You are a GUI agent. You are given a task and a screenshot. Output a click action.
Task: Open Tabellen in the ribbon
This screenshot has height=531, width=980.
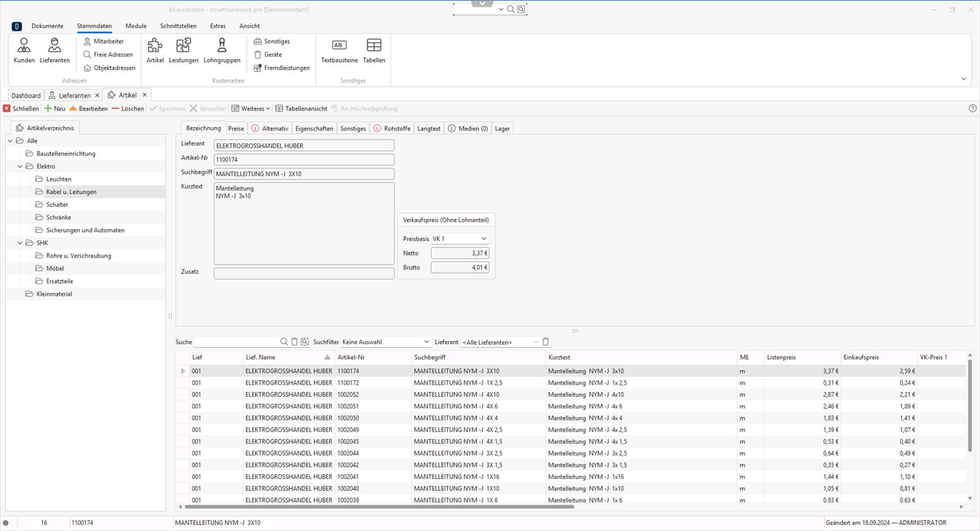[374, 50]
